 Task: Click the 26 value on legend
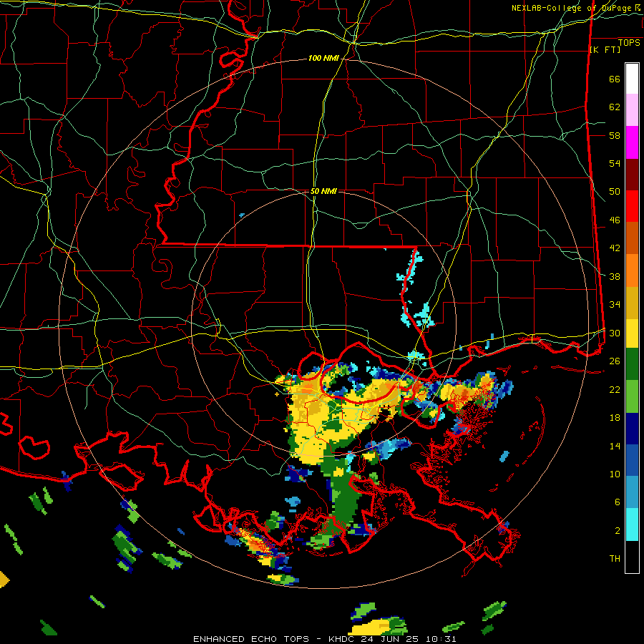pos(615,361)
